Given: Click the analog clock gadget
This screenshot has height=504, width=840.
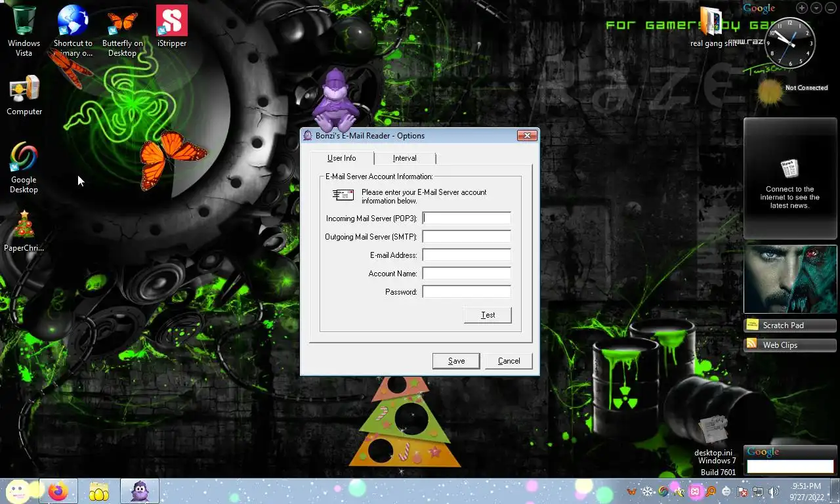Looking at the screenshot, I should click(x=790, y=42).
